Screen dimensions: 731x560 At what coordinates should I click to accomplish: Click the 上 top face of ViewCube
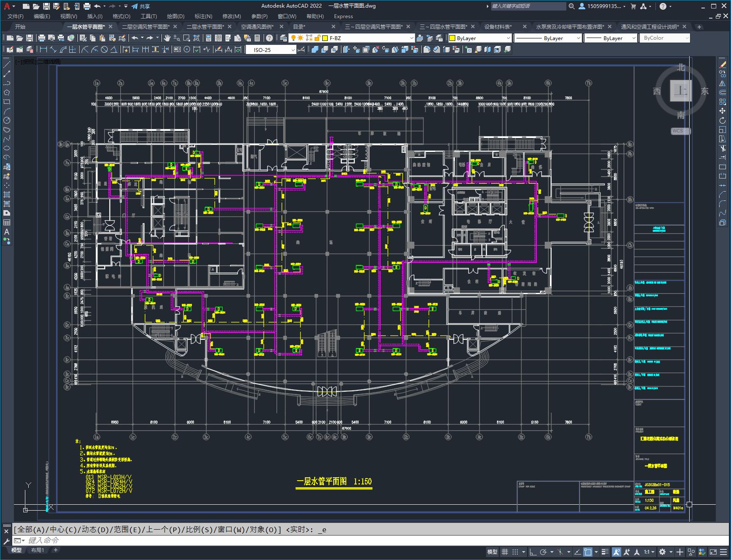681,91
